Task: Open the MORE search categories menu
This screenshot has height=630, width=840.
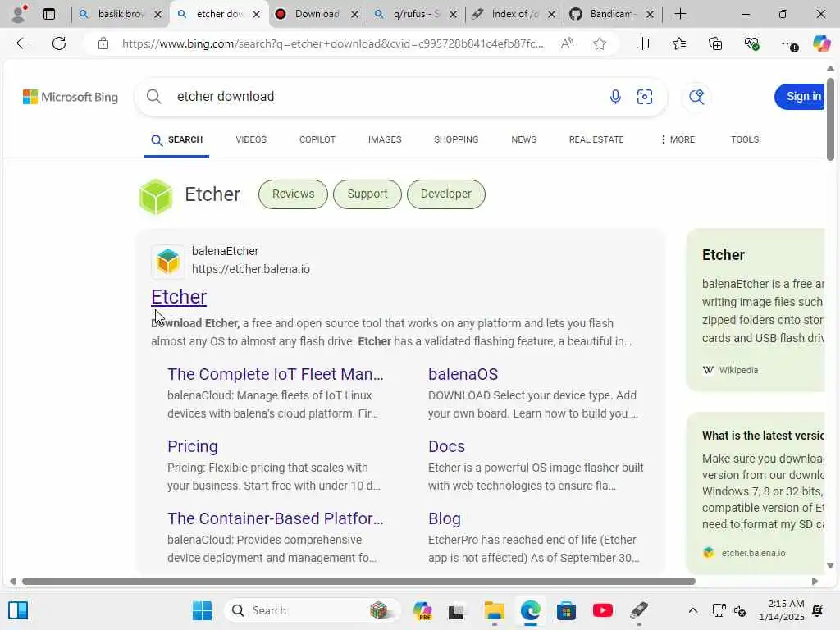Action: pos(678,139)
